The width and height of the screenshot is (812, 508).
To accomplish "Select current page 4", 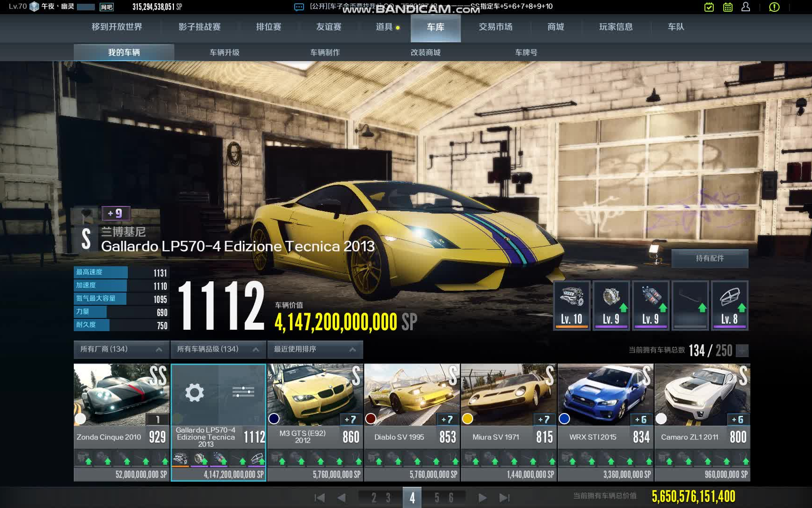I will point(412,498).
